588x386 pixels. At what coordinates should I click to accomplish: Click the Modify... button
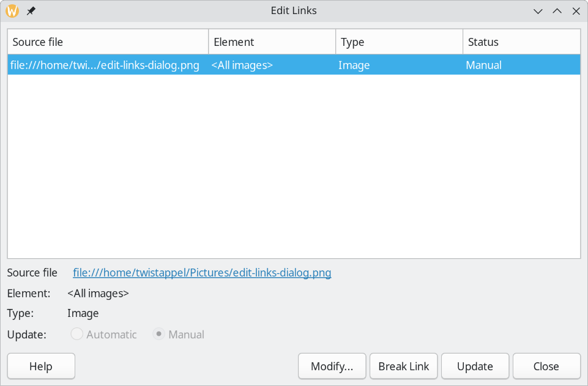coord(332,366)
